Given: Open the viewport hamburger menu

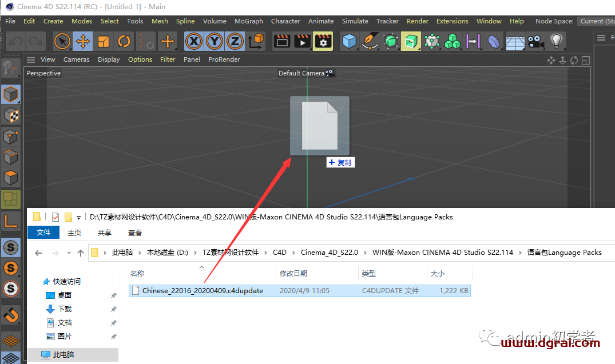Looking at the screenshot, I should click(x=31, y=60).
